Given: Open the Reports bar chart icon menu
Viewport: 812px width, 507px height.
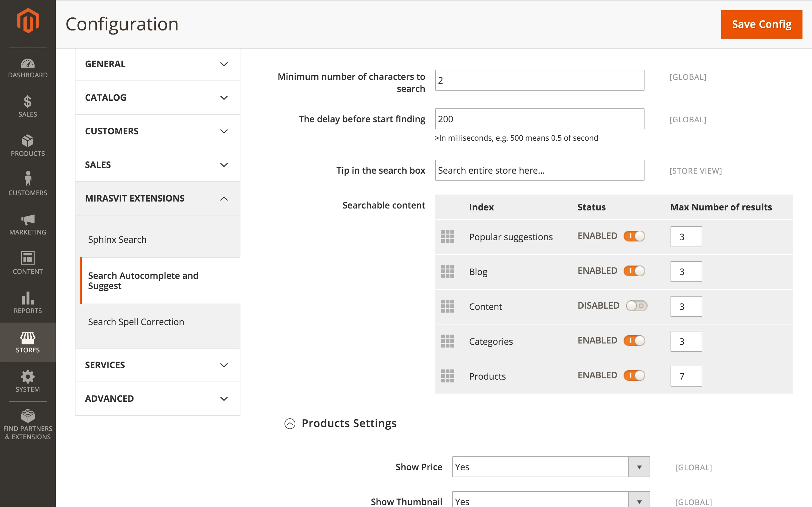Looking at the screenshot, I should tap(28, 303).
